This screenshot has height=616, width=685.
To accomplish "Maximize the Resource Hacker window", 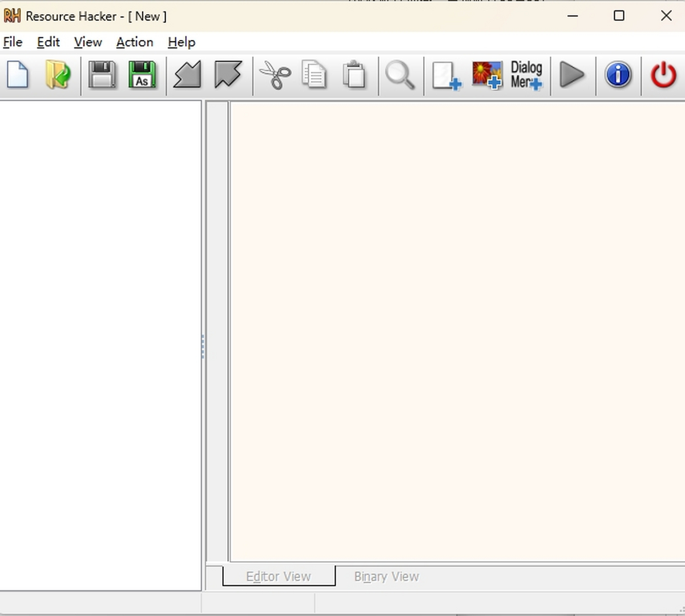I will tap(619, 16).
